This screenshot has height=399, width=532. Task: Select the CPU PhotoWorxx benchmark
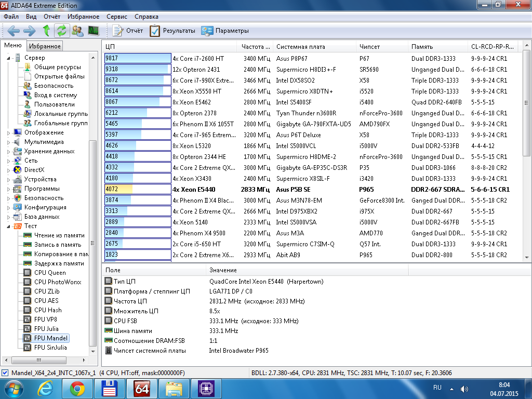tap(58, 282)
